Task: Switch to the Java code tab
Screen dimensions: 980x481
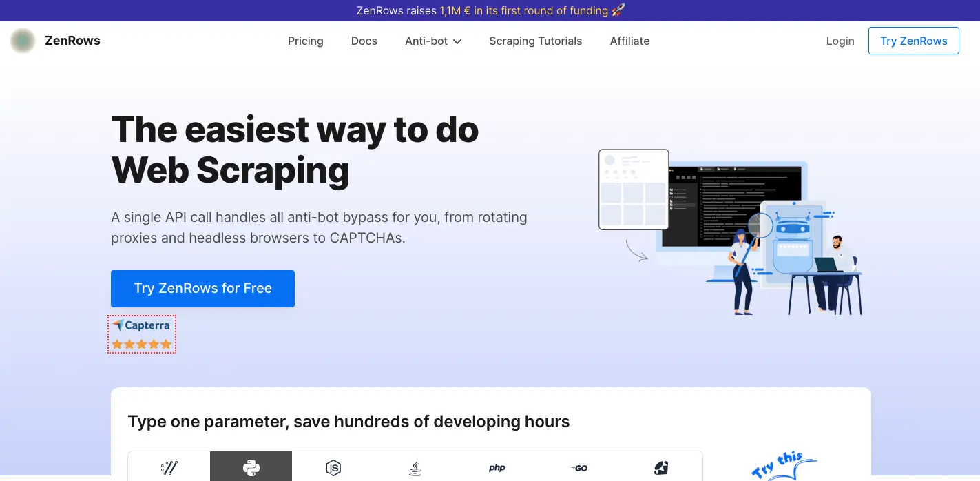Action: 415,468
